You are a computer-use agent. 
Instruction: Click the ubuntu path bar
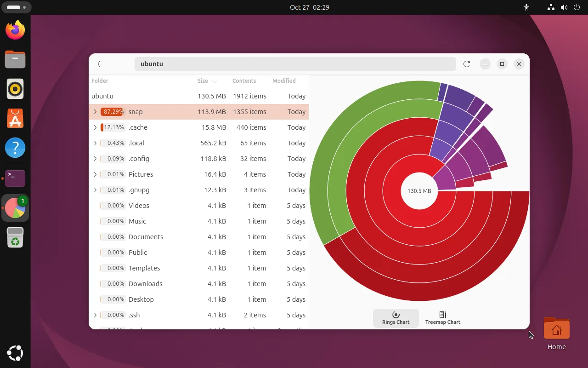point(295,64)
